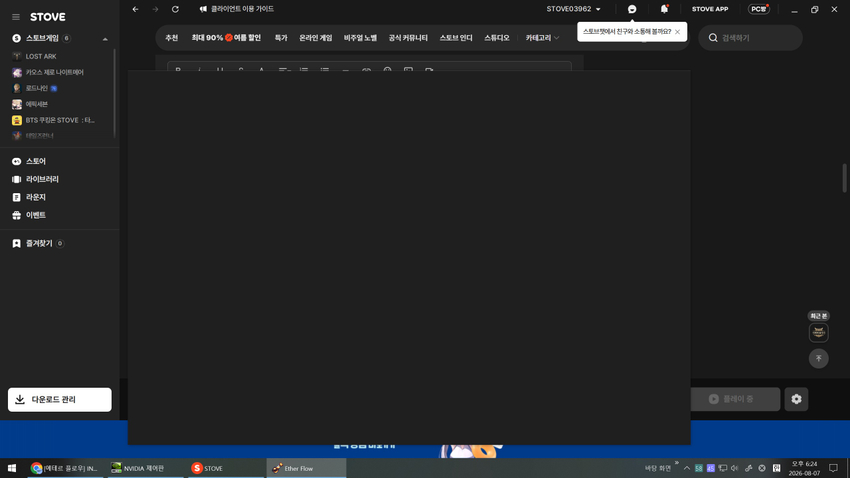Click the STOVE APP button

point(710,9)
